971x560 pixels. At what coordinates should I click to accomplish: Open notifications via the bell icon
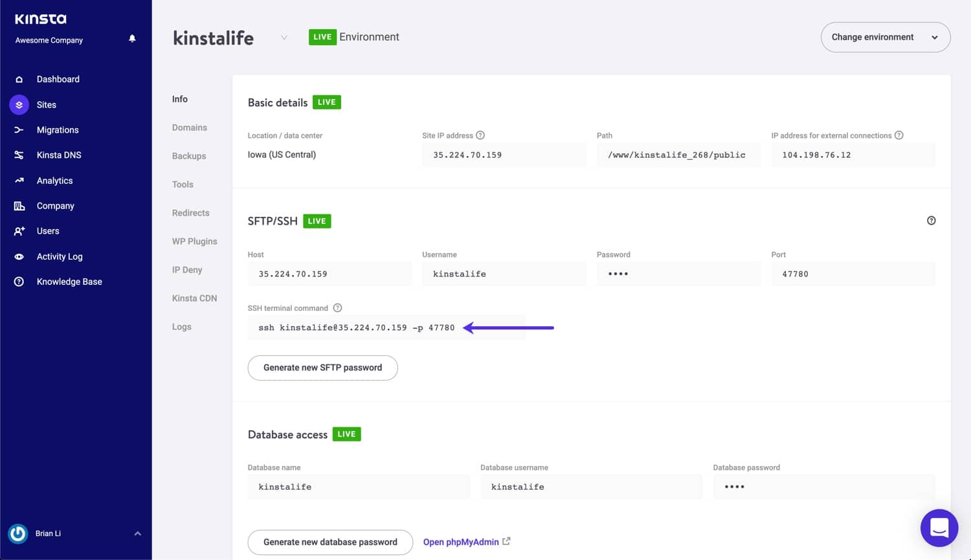[x=132, y=38]
